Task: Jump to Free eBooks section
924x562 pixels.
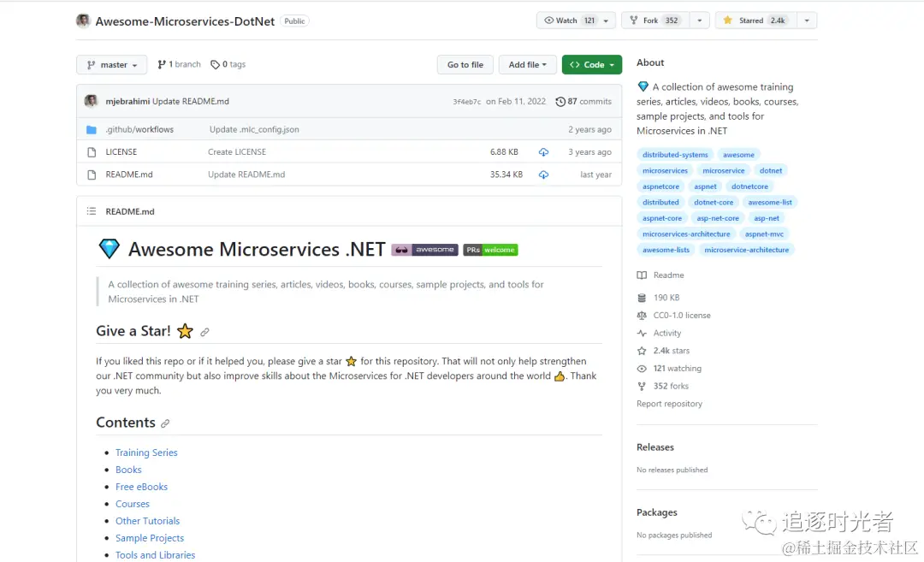Action: coord(141,487)
